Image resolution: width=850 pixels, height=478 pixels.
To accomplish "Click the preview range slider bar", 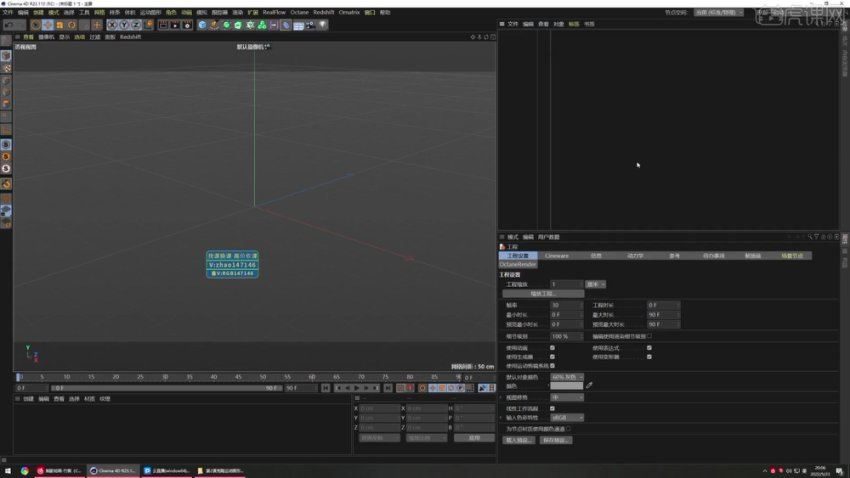I will pos(166,388).
